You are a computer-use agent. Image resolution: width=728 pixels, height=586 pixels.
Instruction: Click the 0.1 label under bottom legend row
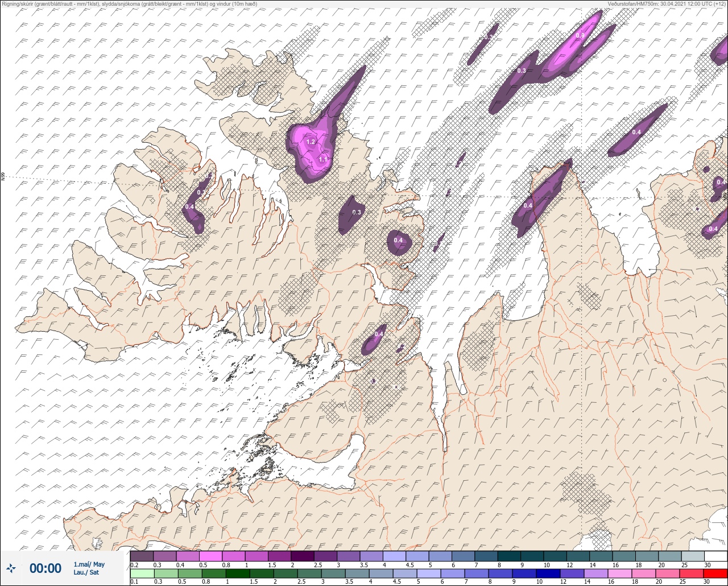click(134, 582)
